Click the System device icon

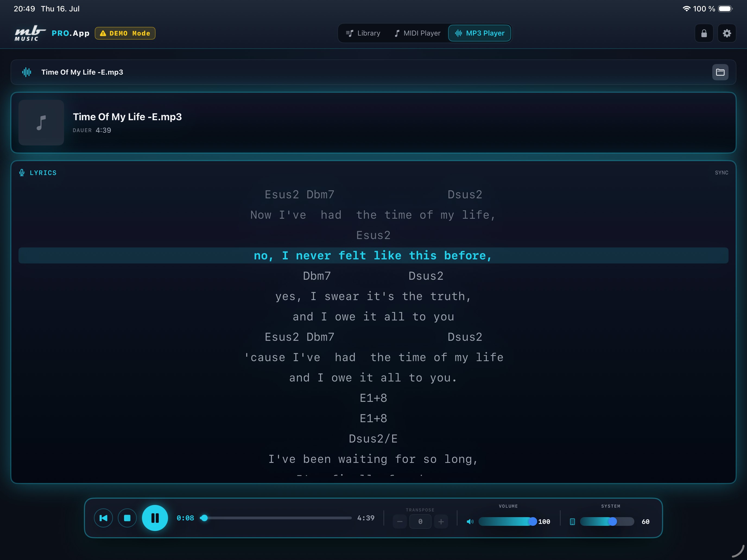tap(572, 521)
